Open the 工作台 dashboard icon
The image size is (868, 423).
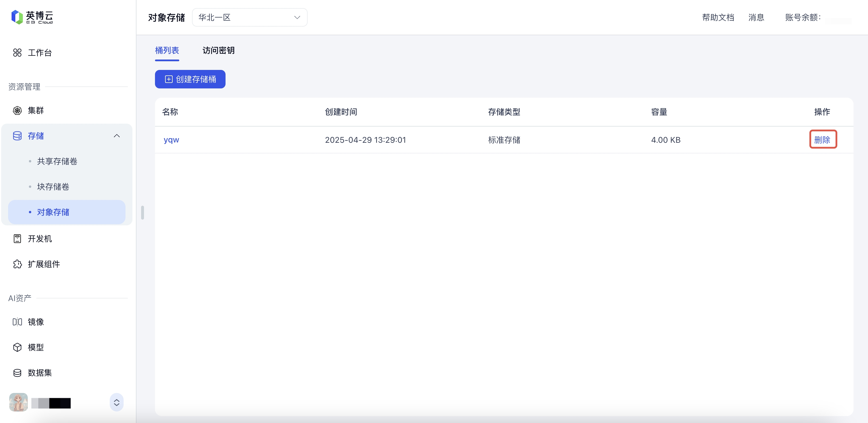point(17,53)
